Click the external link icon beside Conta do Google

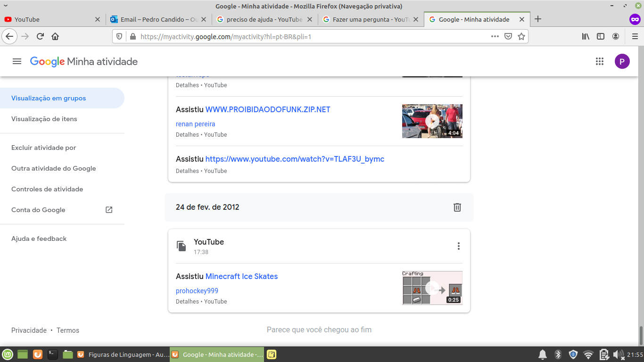(x=109, y=210)
